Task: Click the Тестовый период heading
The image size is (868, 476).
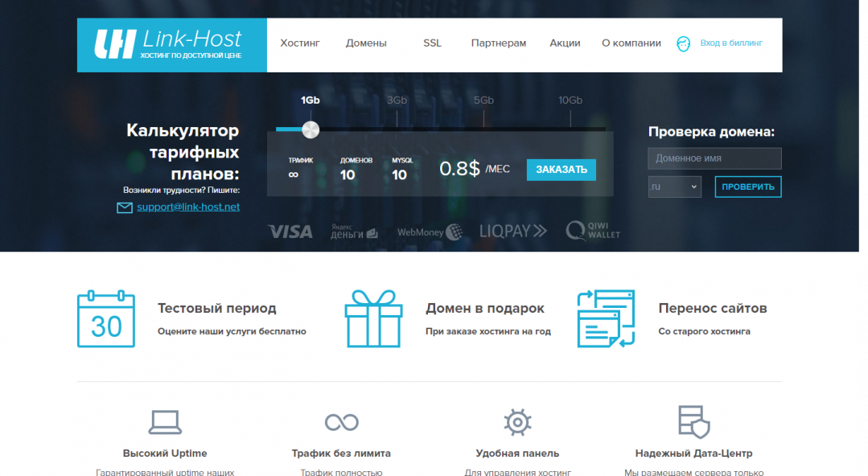Action: [x=217, y=308]
